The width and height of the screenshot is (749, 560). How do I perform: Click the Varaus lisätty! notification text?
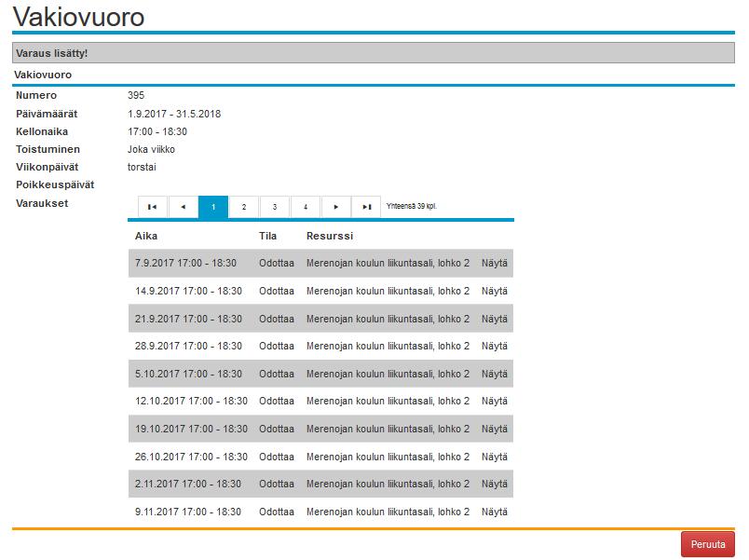tap(51, 53)
